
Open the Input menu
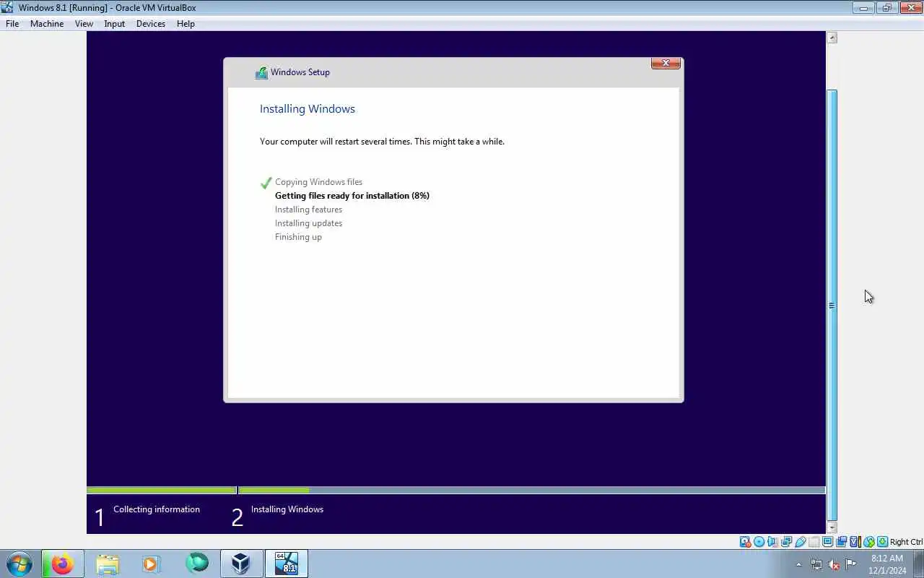click(114, 24)
